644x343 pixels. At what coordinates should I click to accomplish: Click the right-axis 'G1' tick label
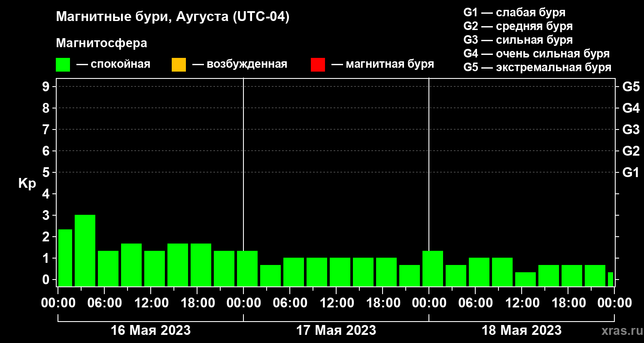pos(631,173)
